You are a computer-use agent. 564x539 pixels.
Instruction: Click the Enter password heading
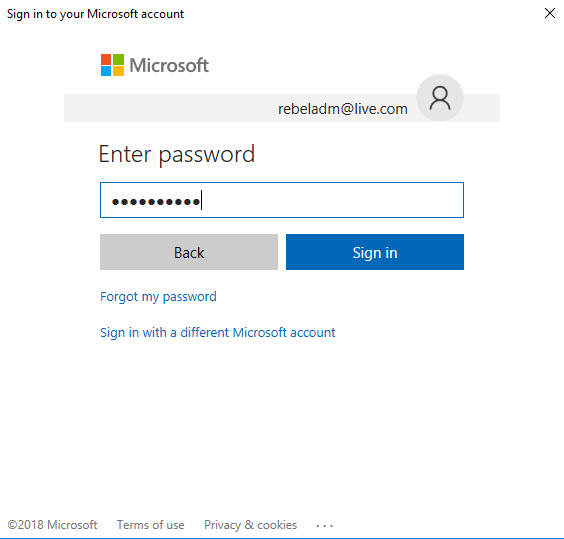177,154
